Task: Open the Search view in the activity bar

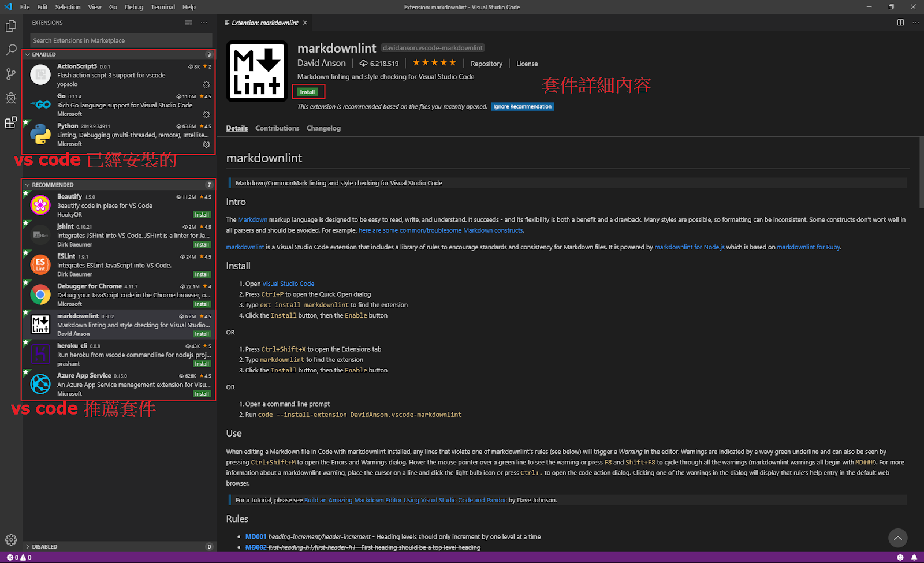Action: tap(11, 50)
